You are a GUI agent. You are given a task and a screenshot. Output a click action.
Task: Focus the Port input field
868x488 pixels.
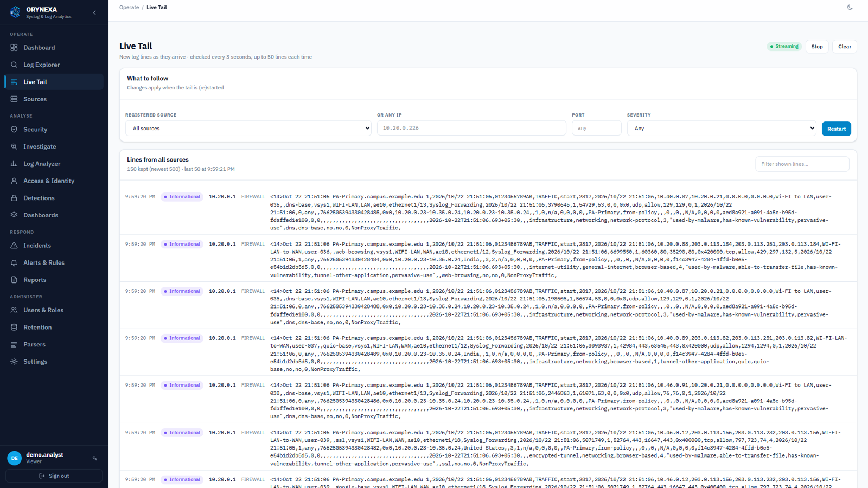click(596, 128)
